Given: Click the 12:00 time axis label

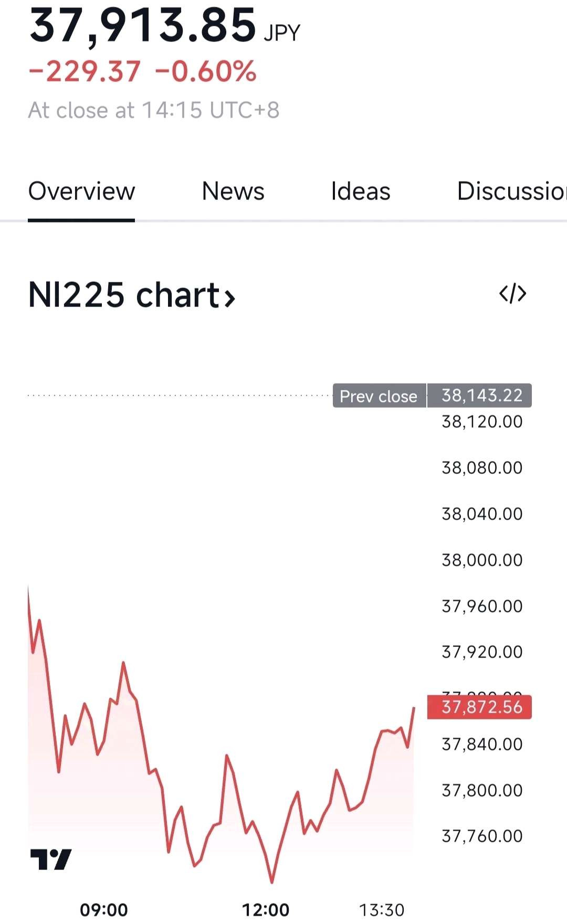Looking at the screenshot, I should [x=266, y=909].
